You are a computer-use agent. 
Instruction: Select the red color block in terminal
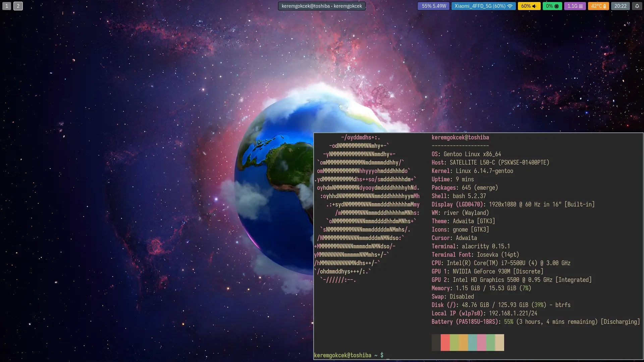[445, 343]
